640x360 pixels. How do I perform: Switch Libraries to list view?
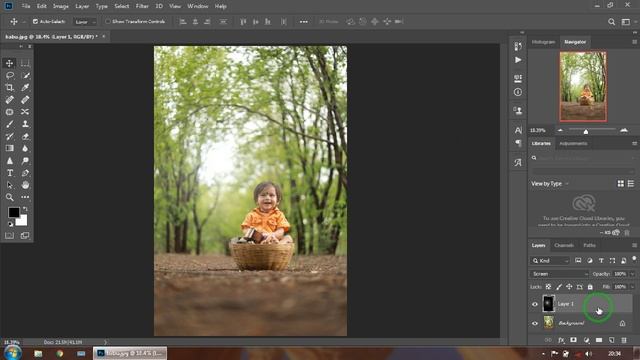(631, 184)
